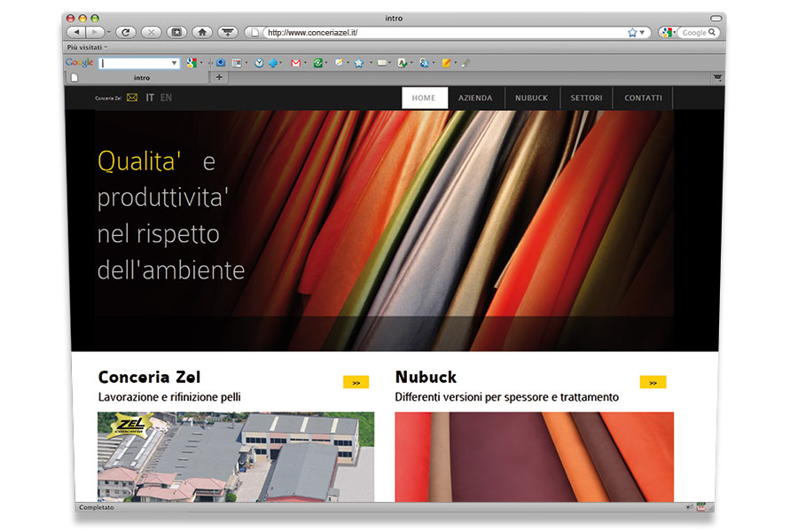Click the status bar add-on icon

[x=701, y=507]
